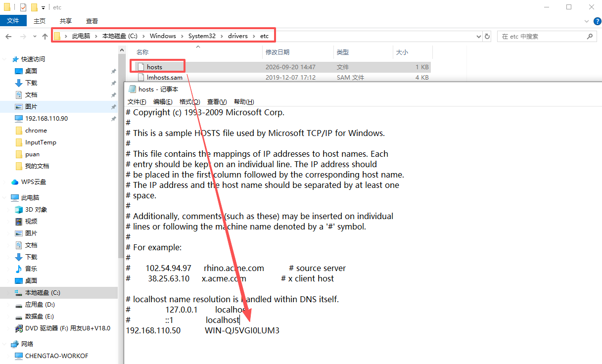Open the Customize Quick Access Toolbar dropdown
Viewport: 602px width, 364px height.
click(x=44, y=7)
